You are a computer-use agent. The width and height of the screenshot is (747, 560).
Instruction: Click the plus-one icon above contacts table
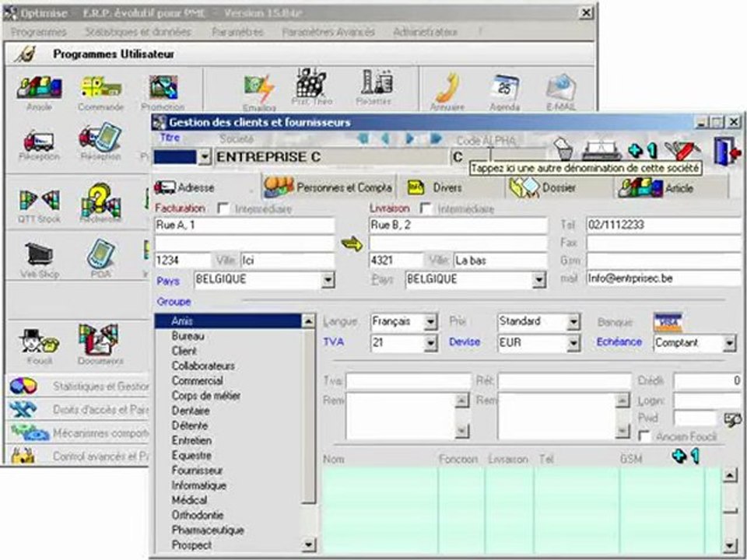tap(685, 457)
